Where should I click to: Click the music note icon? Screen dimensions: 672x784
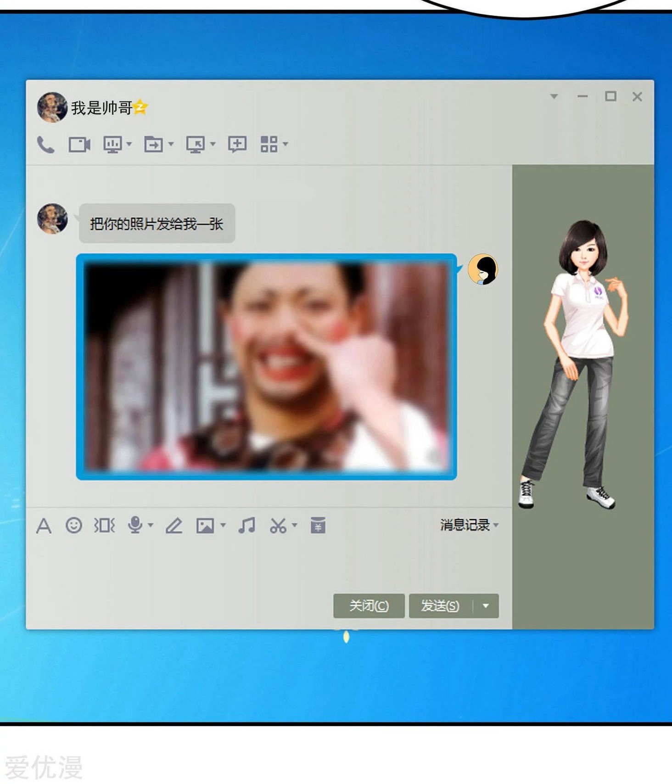(x=247, y=525)
